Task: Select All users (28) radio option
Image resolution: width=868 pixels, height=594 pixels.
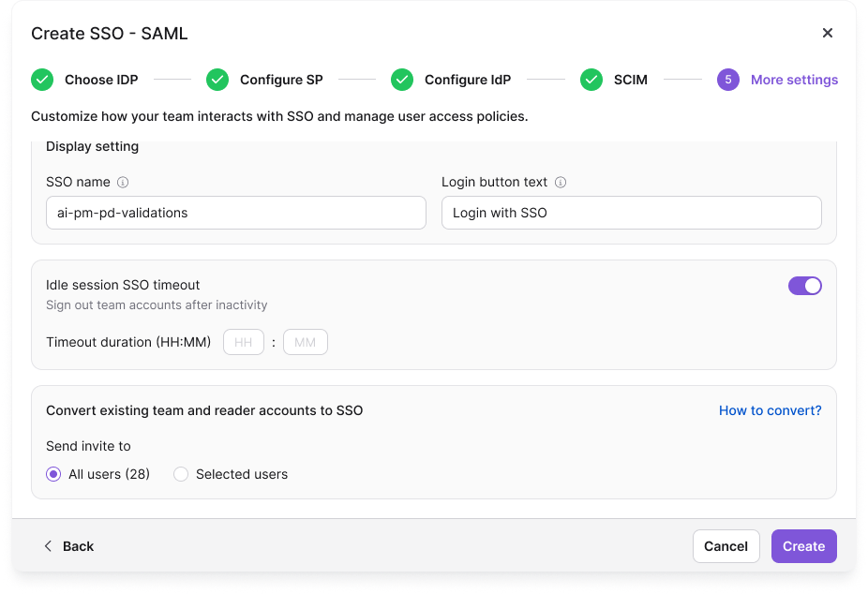Action: pos(53,474)
